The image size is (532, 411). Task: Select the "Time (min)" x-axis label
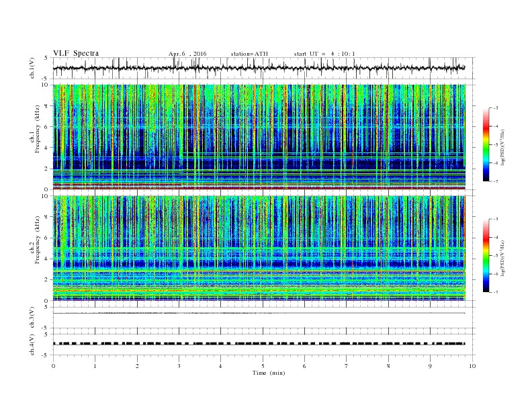269,373
